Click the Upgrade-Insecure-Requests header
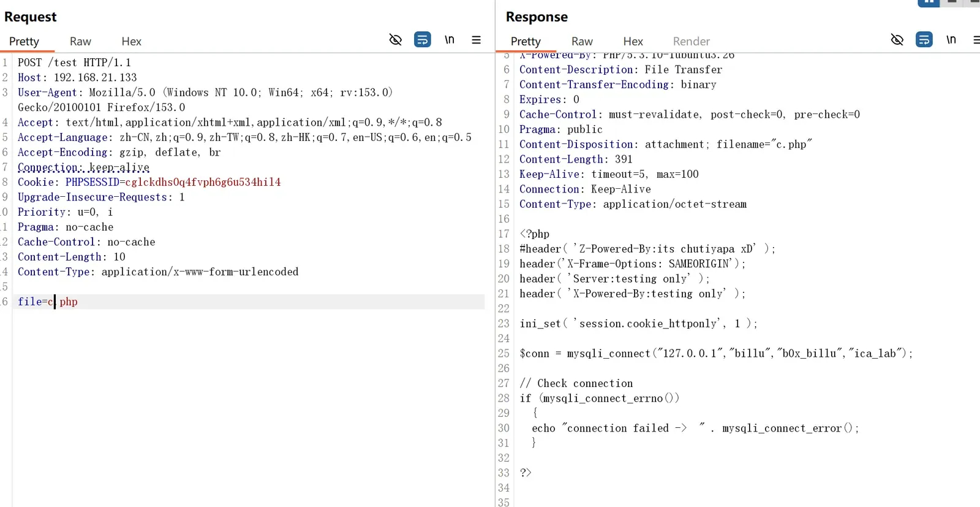 tap(101, 197)
